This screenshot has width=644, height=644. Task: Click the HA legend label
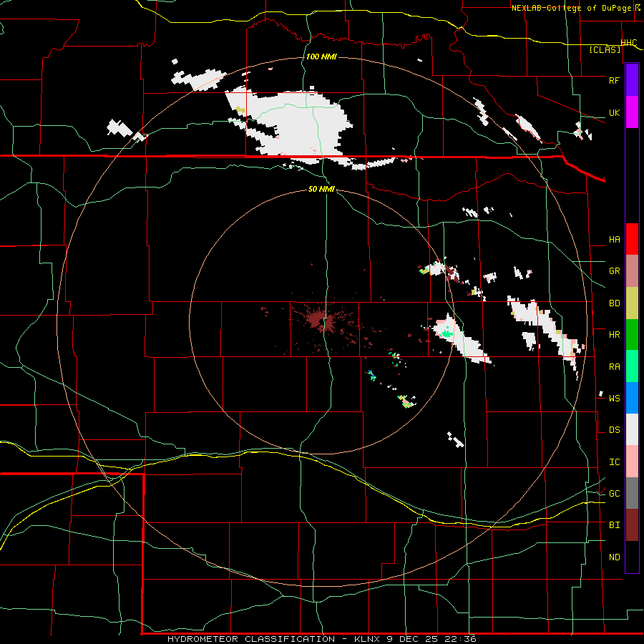point(614,239)
